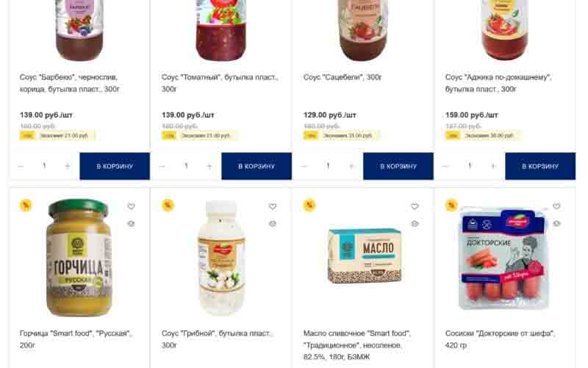Increase quantity of Соус Барбекю with plus
The image size is (588, 368).
click(x=68, y=166)
